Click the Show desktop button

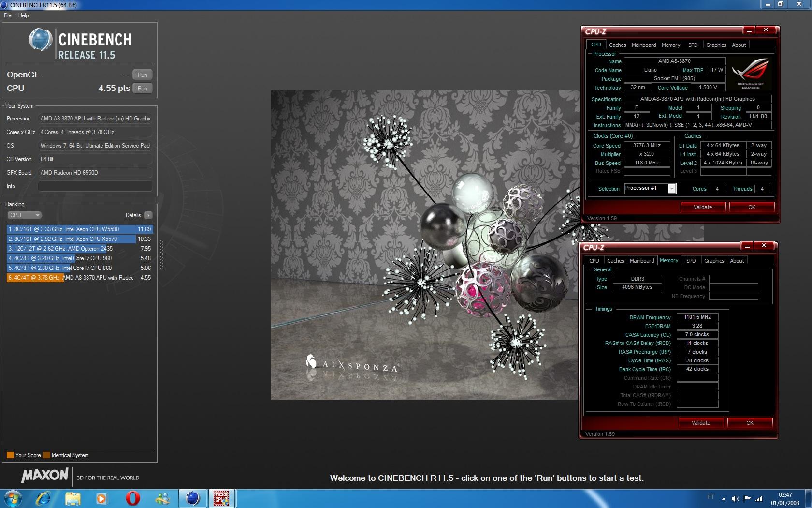808,498
